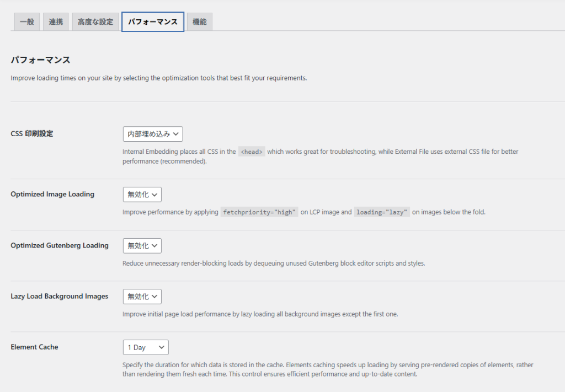Open the Element Cache dropdown set to 1 Day
The image size is (565, 392).
tap(146, 347)
